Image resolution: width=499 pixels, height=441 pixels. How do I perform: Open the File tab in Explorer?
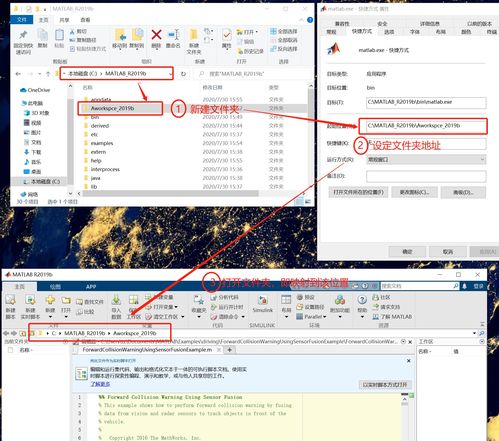tap(22, 20)
